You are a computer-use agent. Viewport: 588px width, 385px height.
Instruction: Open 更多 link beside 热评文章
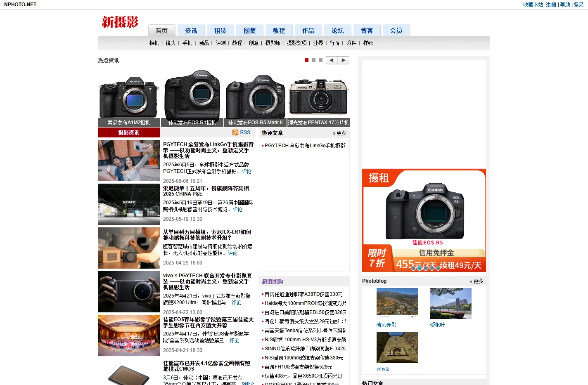click(340, 133)
